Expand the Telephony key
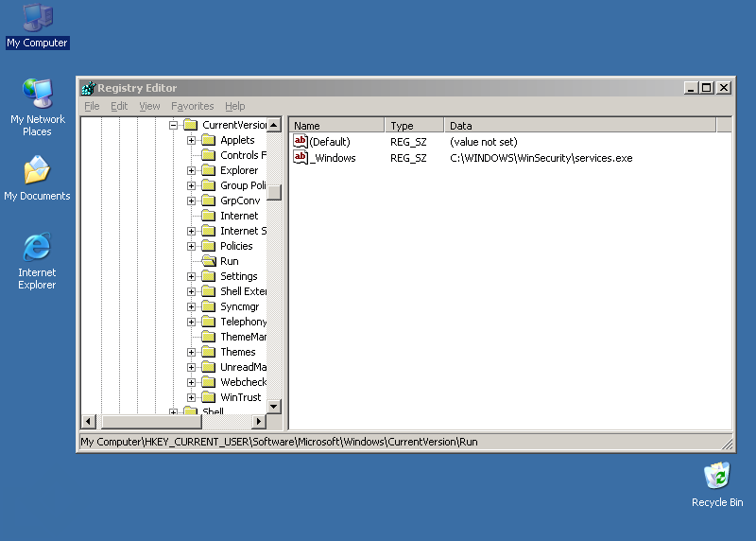 (x=192, y=322)
